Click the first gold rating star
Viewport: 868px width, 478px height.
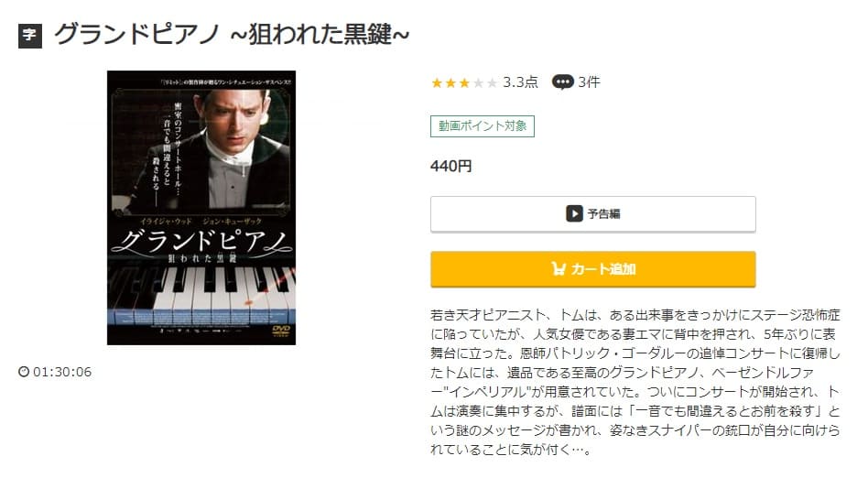click(x=437, y=83)
